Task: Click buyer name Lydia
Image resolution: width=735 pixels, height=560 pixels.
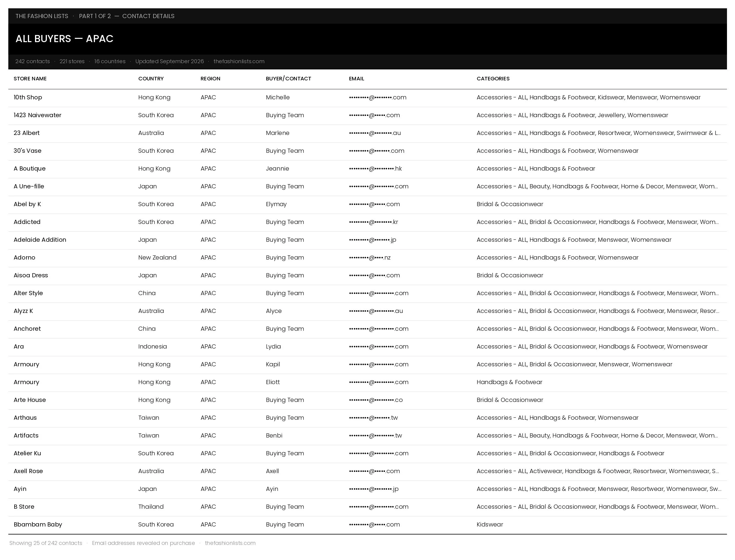Action: 273,347
